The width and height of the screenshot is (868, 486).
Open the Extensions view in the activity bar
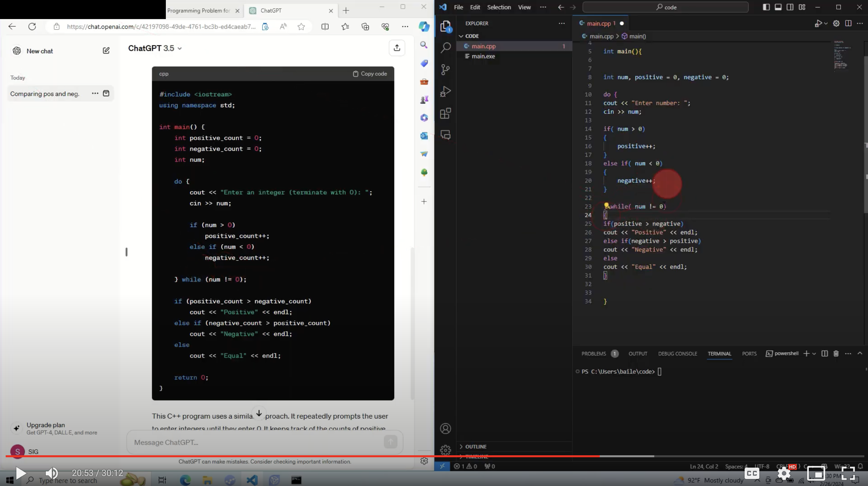pos(445,114)
